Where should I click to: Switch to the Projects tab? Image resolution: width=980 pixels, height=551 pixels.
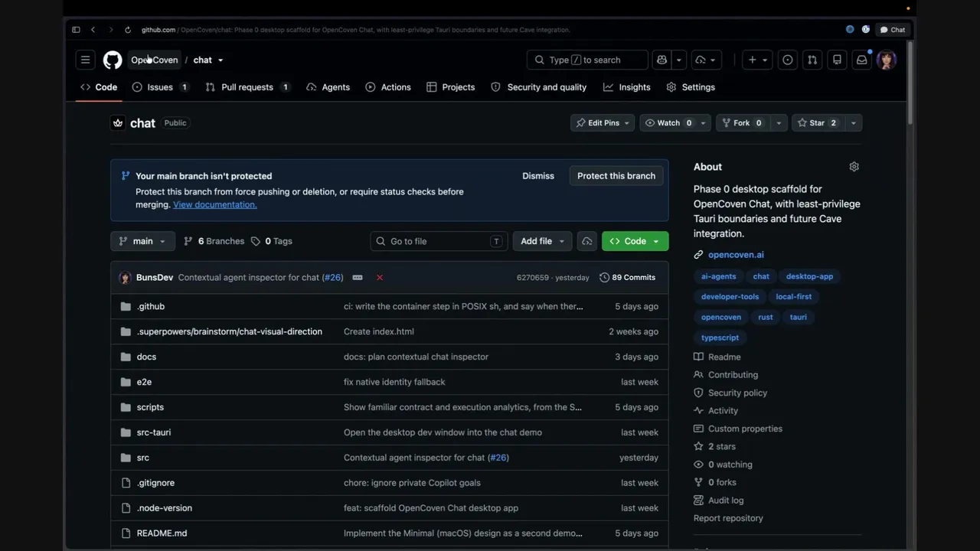pos(451,87)
